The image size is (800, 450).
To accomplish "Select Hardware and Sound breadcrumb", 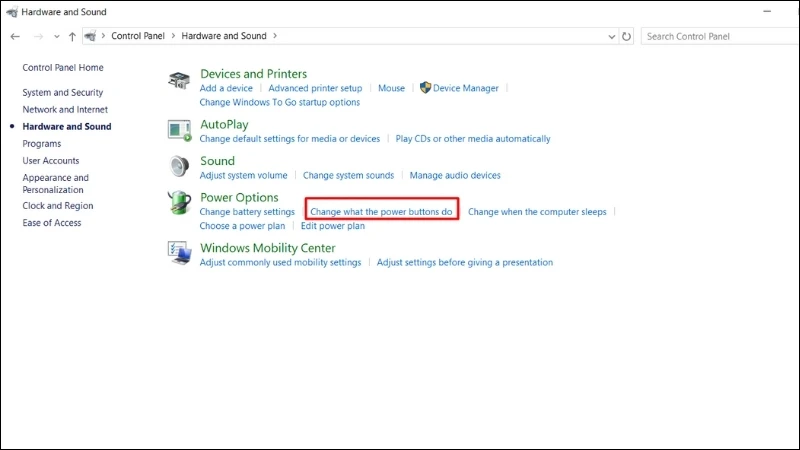I will 224,36.
